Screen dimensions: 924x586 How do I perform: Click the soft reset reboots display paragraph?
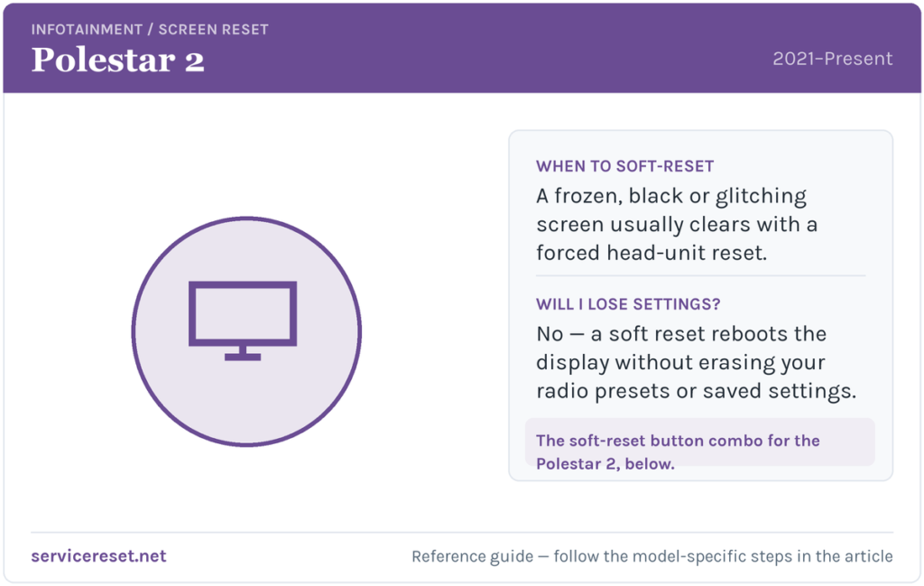pyautogui.click(x=696, y=362)
